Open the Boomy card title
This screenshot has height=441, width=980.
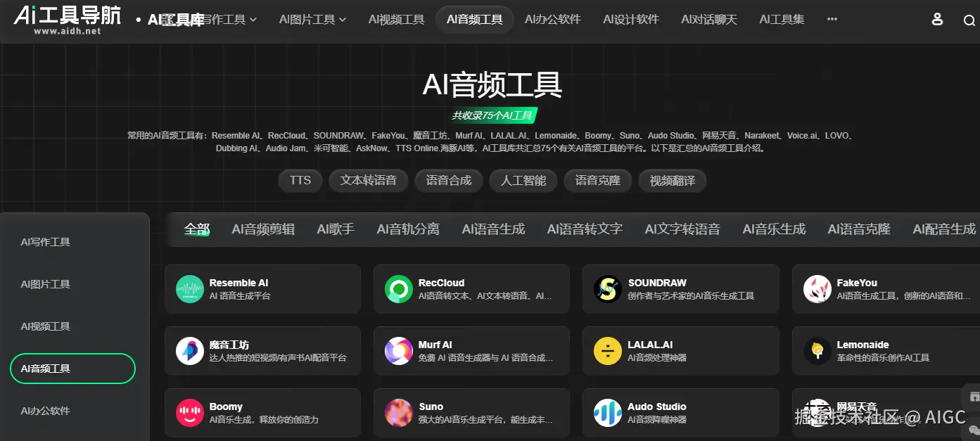tap(226, 407)
